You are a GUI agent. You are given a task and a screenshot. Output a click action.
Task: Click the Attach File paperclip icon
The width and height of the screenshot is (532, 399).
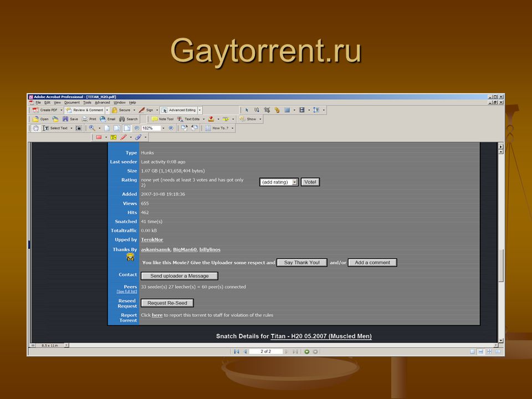[x=138, y=137]
